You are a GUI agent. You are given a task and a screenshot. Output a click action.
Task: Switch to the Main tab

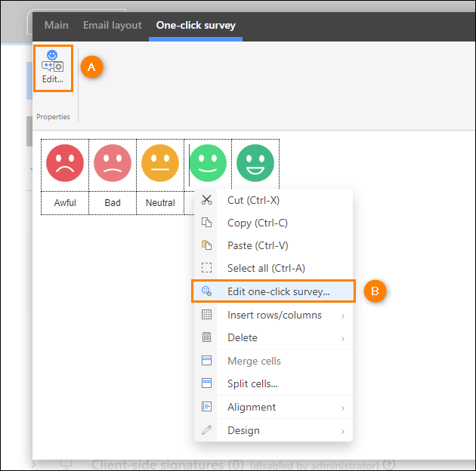click(x=57, y=25)
